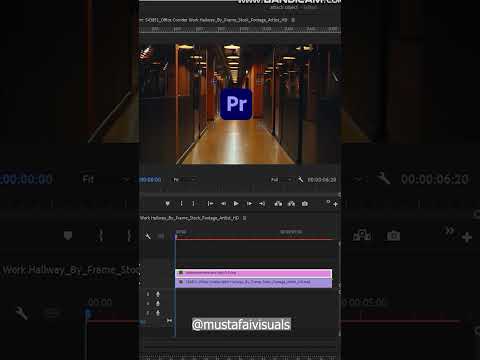Click the Mark Out button

[x=193, y=203]
